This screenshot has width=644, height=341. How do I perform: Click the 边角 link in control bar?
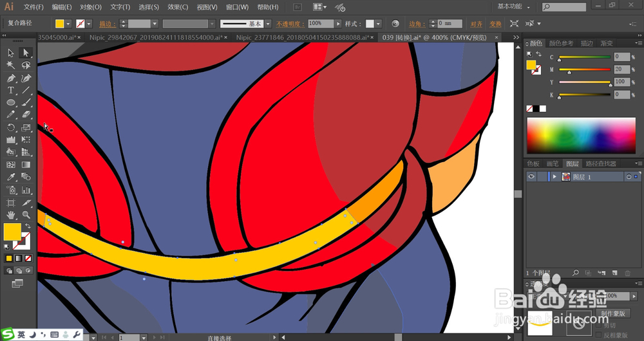(417, 24)
